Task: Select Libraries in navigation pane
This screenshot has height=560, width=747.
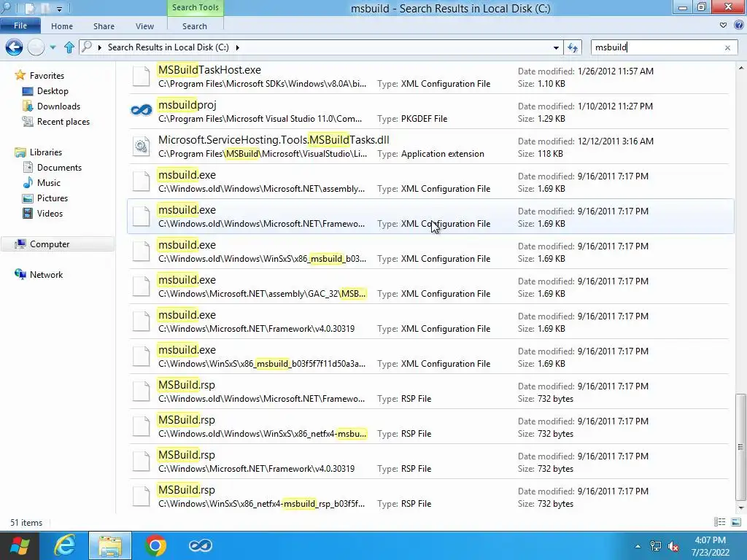Action: point(46,152)
